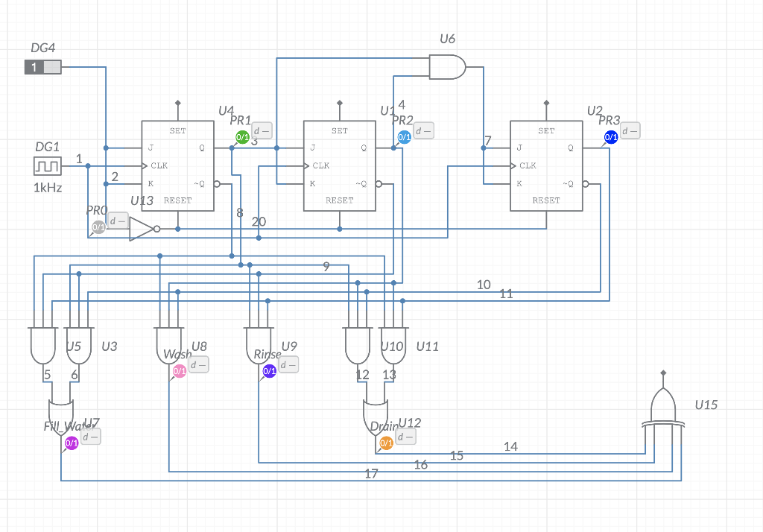Click the U10 AND gate
This screenshot has width=763, height=532.
[358, 343]
